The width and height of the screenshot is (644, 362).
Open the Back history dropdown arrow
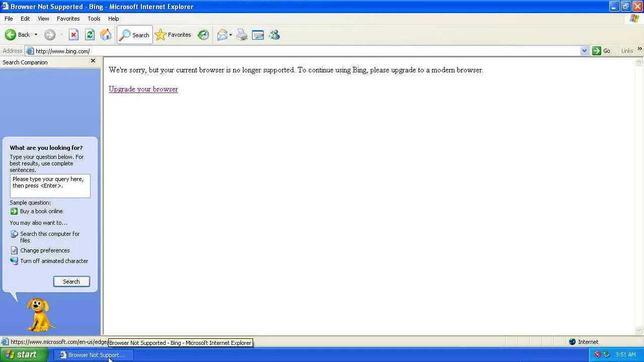tap(36, 35)
